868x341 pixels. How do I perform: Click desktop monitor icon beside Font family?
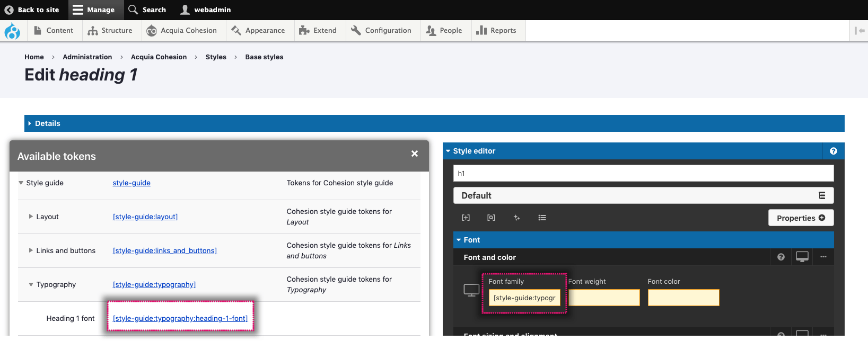(x=471, y=290)
